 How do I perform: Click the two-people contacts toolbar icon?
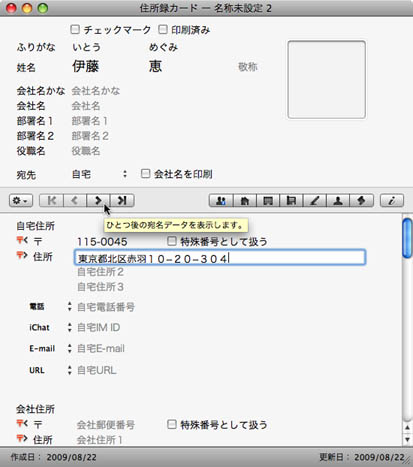[x=221, y=201]
